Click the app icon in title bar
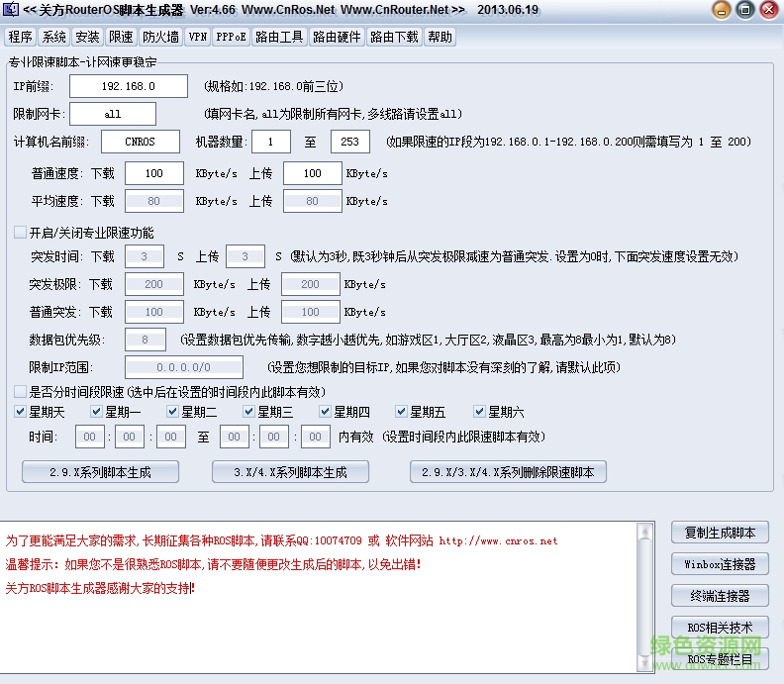Screen dimensions: 784x684 pyautogui.click(x=11, y=9)
